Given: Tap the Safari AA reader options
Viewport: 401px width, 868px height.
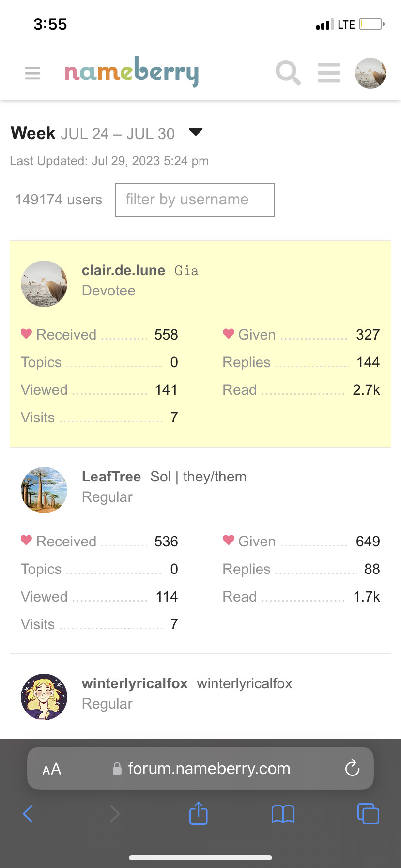Looking at the screenshot, I should click(52, 769).
